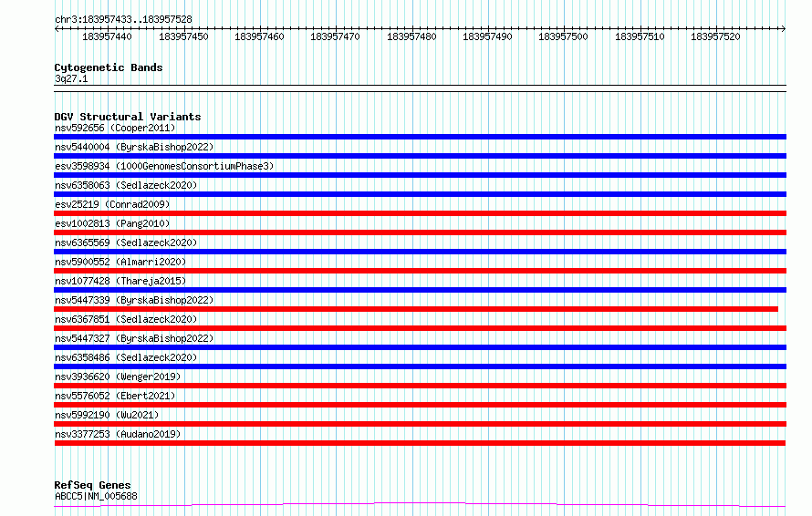Select the red bar under nsv3936620
Image resolution: width=812 pixels, height=516 pixels.
(x=420, y=386)
